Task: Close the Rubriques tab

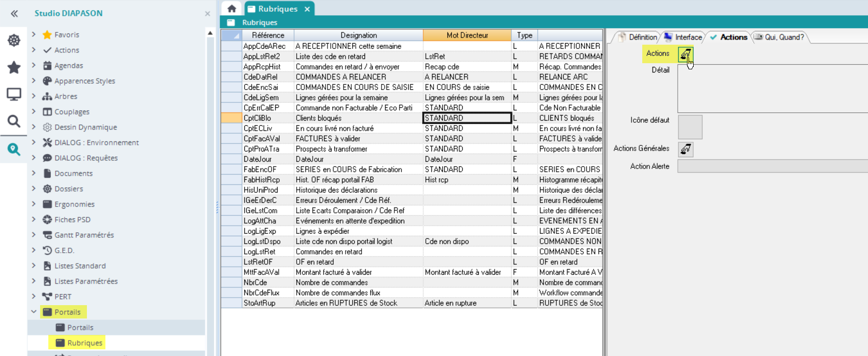Action: coord(307,9)
